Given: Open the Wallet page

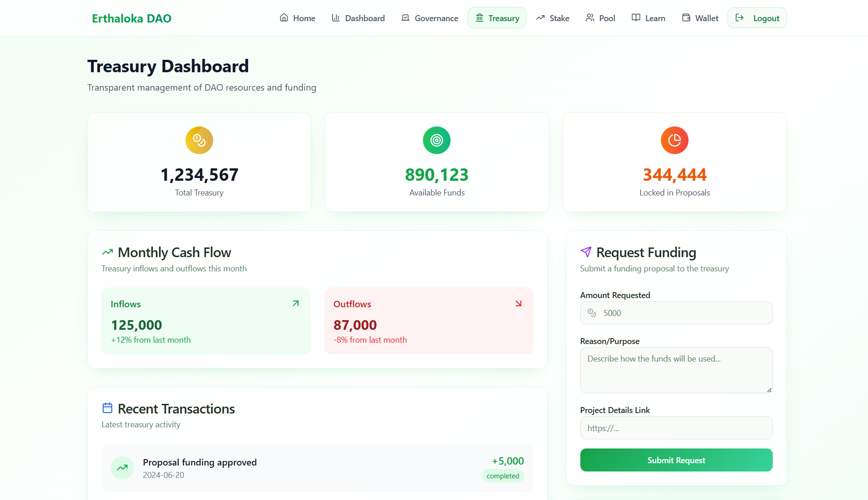Looking at the screenshot, I should click(x=700, y=18).
